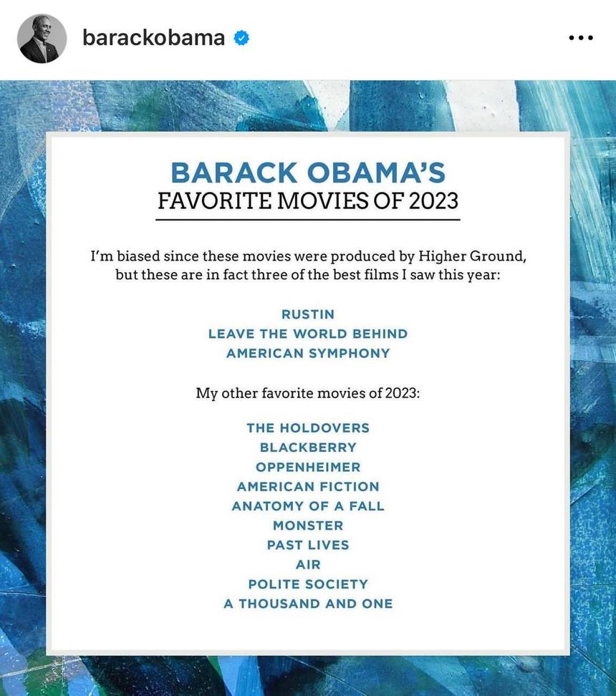Select the BLACKBERRY entry
Screen dimensions: 616x696
(x=308, y=448)
